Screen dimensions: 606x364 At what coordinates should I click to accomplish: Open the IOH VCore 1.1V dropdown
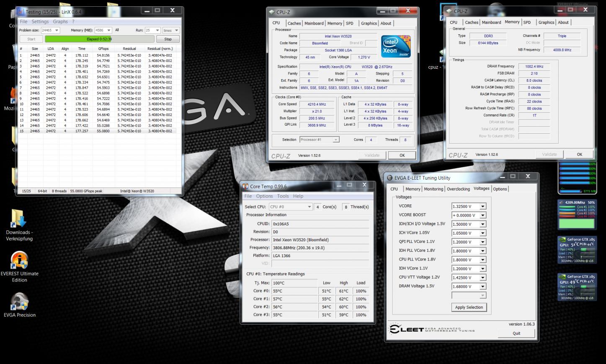coord(482,269)
